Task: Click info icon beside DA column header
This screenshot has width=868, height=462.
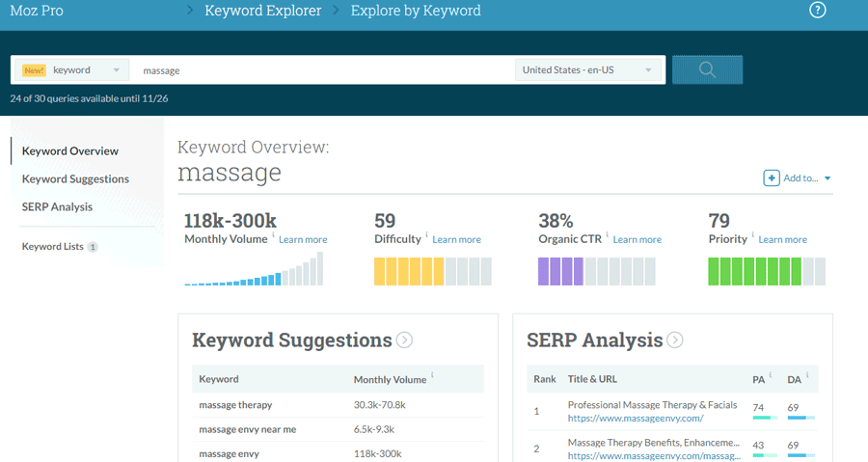Action: [806, 375]
